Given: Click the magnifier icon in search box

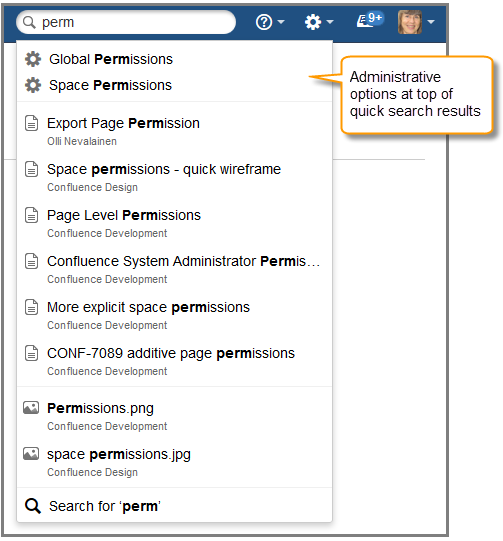Looking at the screenshot, I should tap(29, 22).
